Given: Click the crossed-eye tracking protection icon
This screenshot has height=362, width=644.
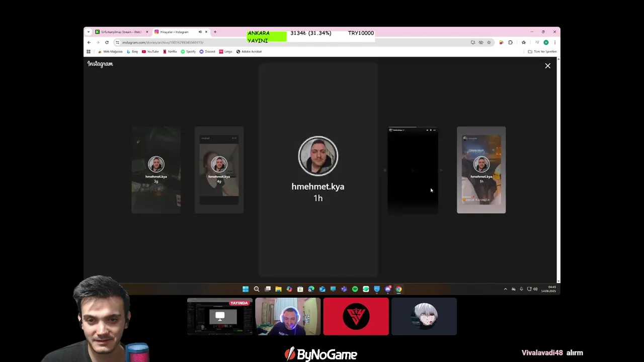Looking at the screenshot, I should pyautogui.click(x=480, y=42).
